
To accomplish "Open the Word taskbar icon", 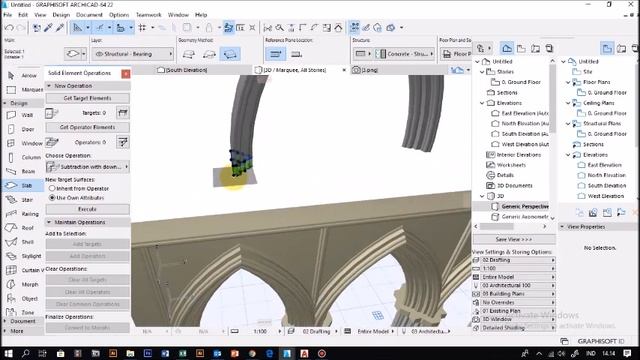I will 165,353.
